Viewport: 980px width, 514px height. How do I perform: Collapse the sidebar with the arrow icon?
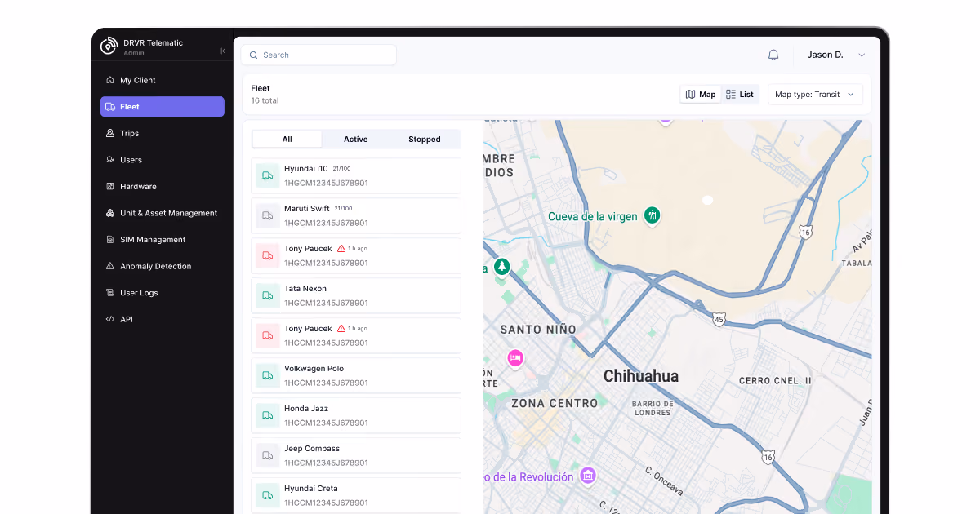coord(224,51)
